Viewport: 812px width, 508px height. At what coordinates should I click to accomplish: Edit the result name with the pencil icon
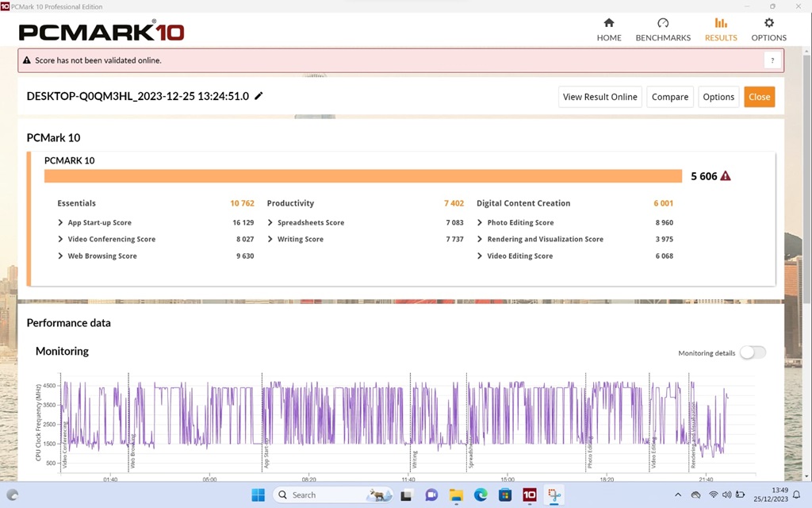(x=259, y=96)
